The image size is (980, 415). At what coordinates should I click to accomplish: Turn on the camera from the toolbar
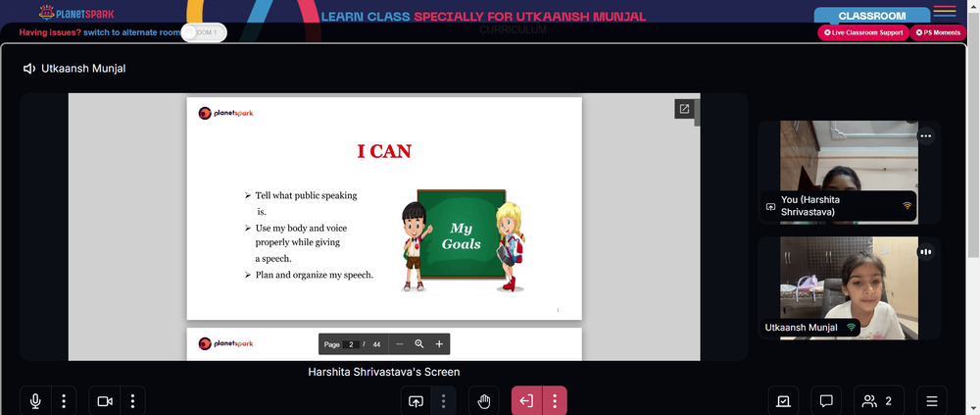pyautogui.click(x=105, y=401)
